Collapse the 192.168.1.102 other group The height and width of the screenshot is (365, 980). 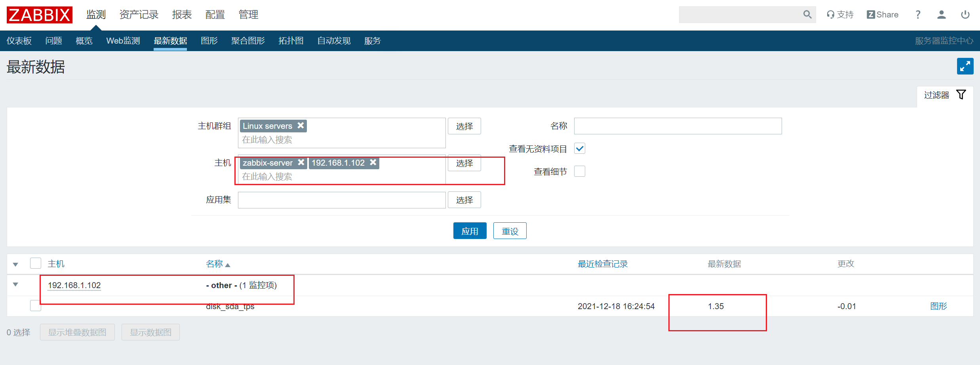pos(15,285)
